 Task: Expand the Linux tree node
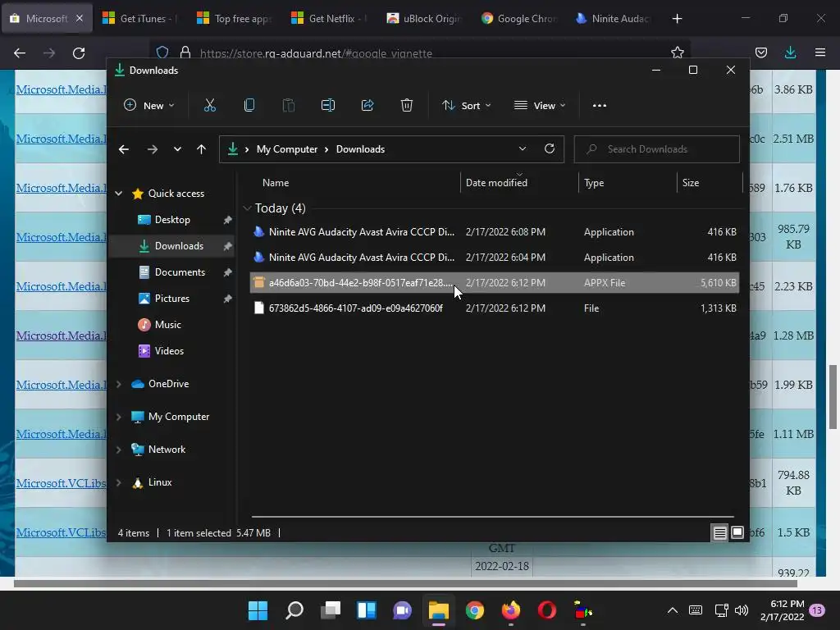119,482
